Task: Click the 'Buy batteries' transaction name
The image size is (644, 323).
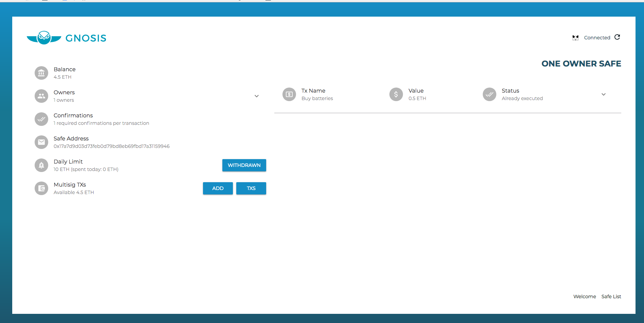Action: click(317, 98)
